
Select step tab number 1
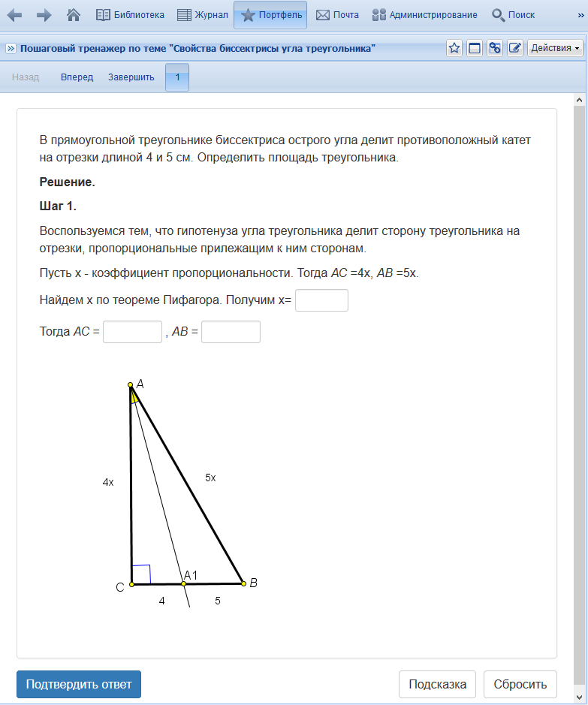click(x=177, y=77)
